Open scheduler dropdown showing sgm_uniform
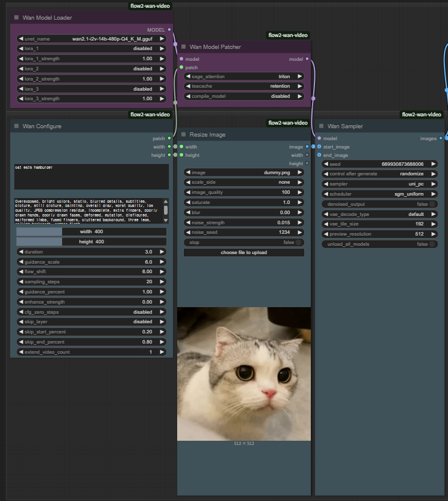The height and width of the screenshot is (501, 448). click(379, 194)
